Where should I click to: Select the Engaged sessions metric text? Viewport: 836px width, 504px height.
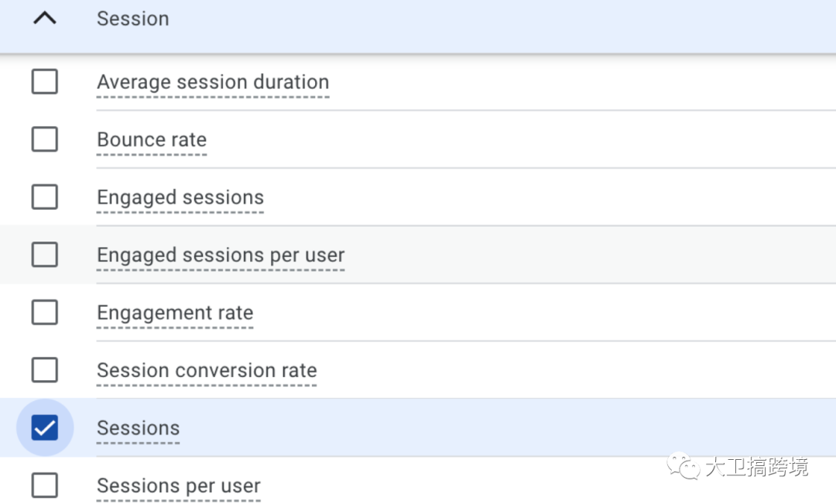(x=180, y=197)
